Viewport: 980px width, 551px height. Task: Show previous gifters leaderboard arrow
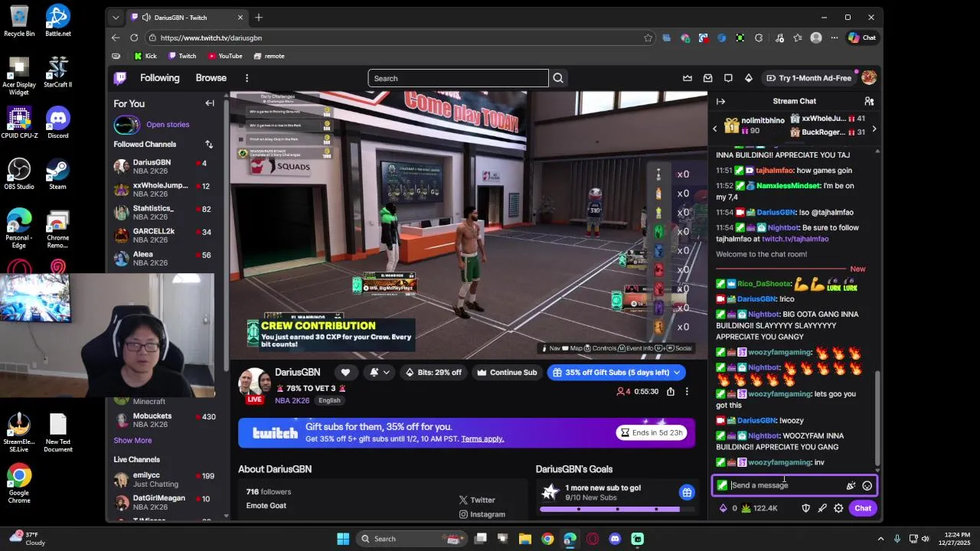click(715, 129)
